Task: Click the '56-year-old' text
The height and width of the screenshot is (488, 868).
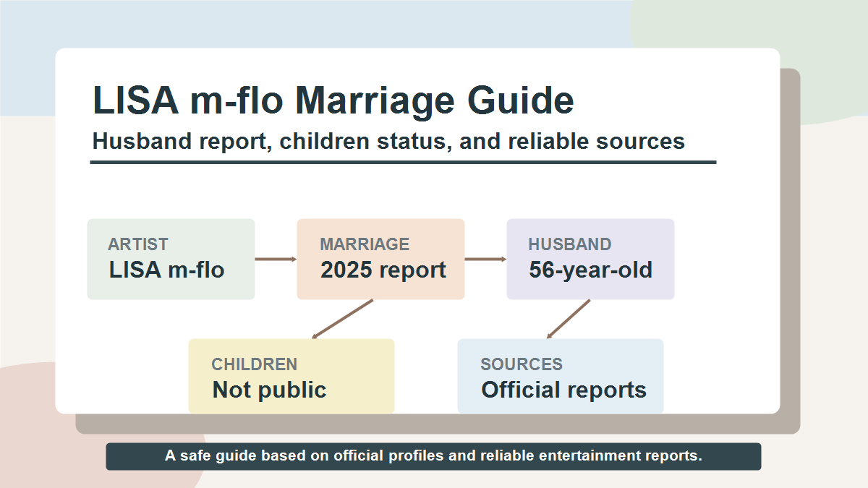Action: 591,270
